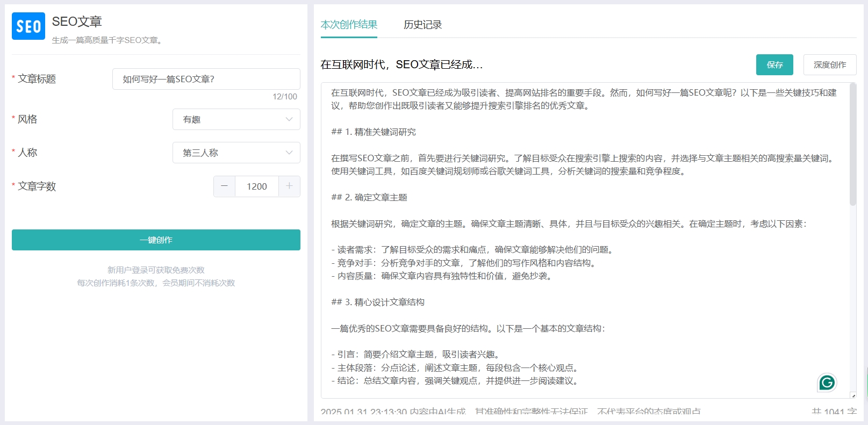Open the 风格 dropdown showing 有趣
The image size is (868, 425).
(x=236, y=119)
